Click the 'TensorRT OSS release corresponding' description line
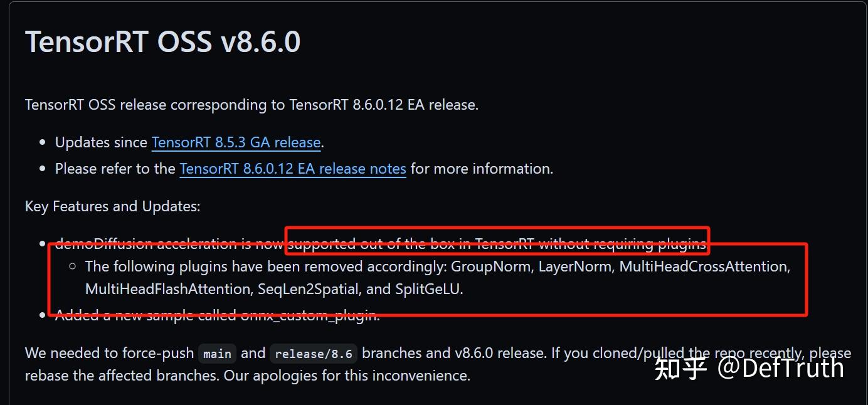Screen dimensions: 868x405 point(251,105)
